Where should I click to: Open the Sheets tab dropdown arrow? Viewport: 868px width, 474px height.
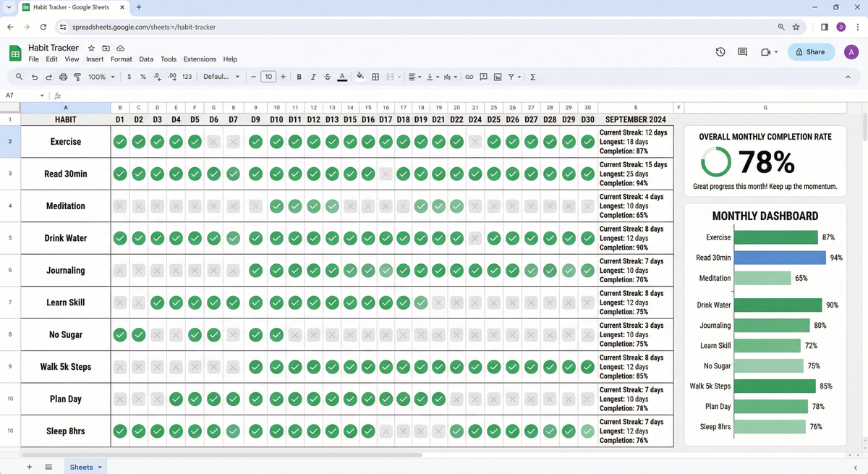pos(99,467)
